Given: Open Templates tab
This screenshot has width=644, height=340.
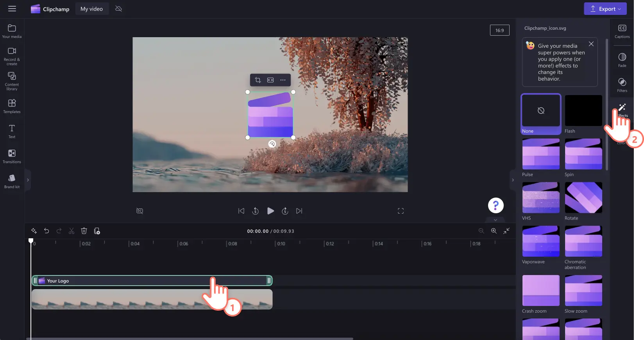Looking at the screenshot, I should click(12, 106).
